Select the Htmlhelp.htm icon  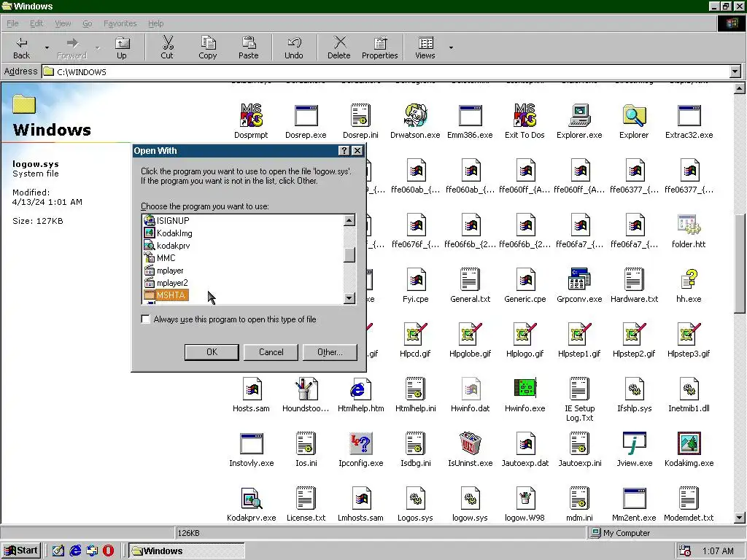point(360,389)
